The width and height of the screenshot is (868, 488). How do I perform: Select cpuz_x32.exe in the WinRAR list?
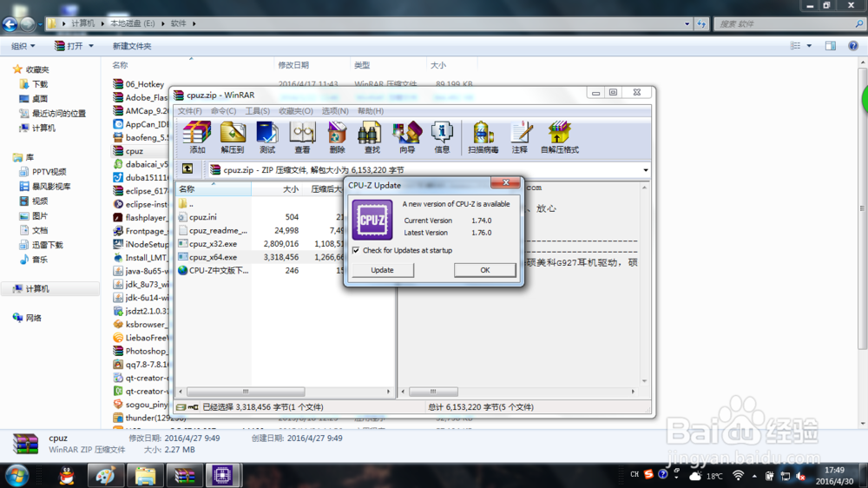pyautogui.click(x=214, y=244)
